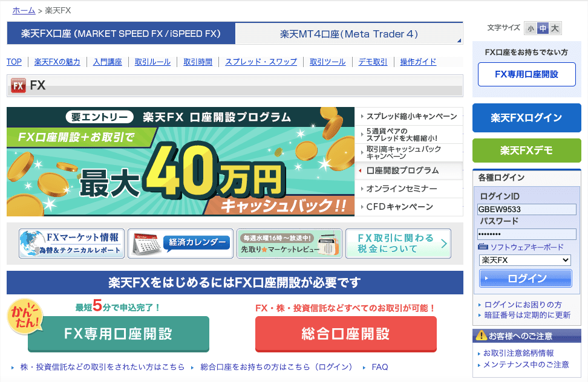588x382 pixels.
Task: Open the 楽天FX service dropdown
Action: click(x=525, y=260)
